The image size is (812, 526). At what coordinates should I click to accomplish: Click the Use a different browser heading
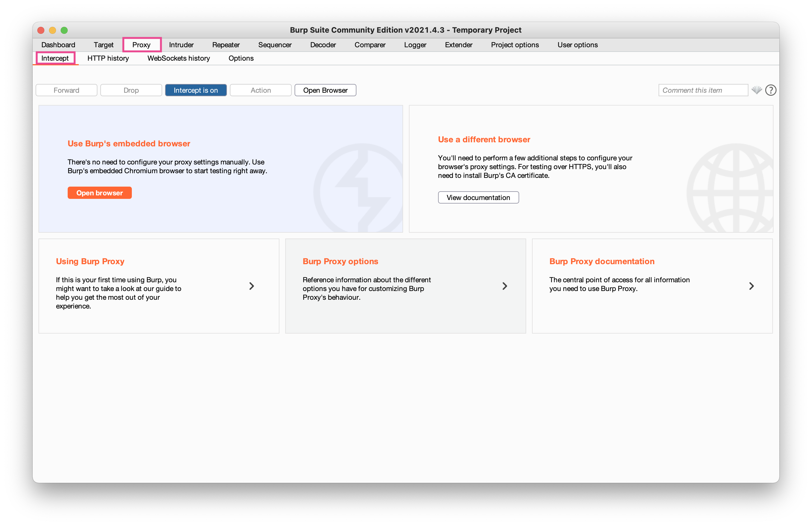484,139
